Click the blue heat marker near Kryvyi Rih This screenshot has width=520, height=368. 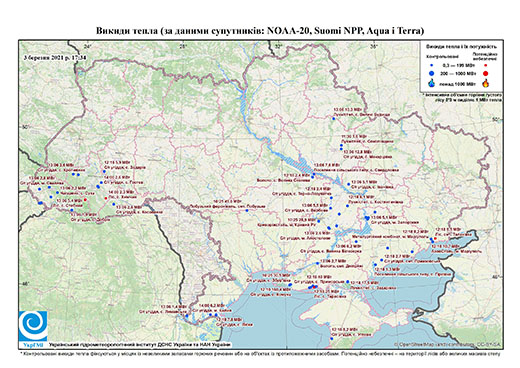[x=319, y=221]
